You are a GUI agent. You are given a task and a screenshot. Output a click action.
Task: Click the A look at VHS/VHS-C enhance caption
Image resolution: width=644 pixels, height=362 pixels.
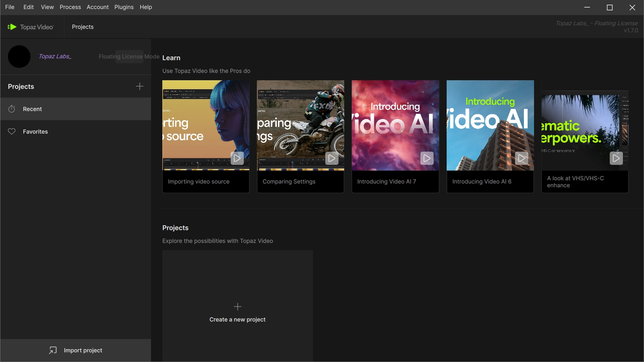tap(575, 182)
